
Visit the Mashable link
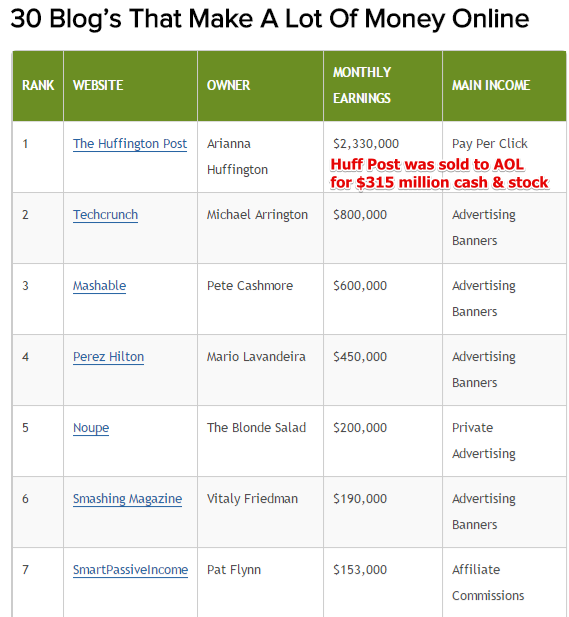coord(100,286)
